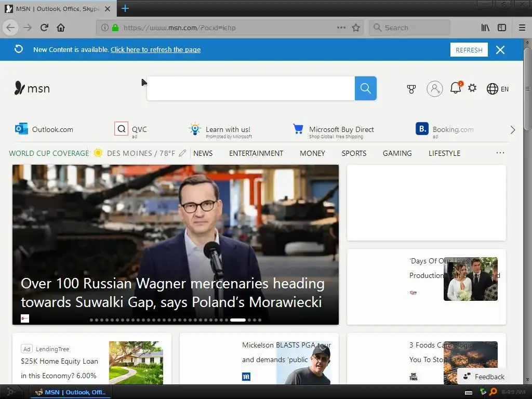Image resolution: width=532 pixels, height=399 pixels.
Task: Select the MSN | Outlook, Office tab
Action: 58,9
